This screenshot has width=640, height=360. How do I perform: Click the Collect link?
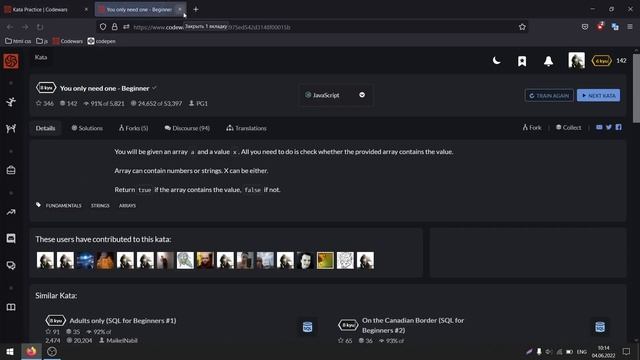pyautogui.click(x=568, y=128)
